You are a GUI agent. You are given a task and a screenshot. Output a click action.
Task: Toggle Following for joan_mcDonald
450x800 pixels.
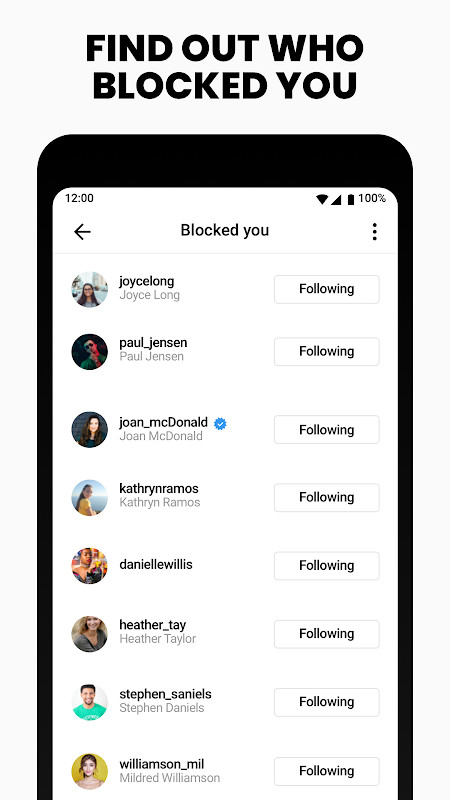click(327, 430)
